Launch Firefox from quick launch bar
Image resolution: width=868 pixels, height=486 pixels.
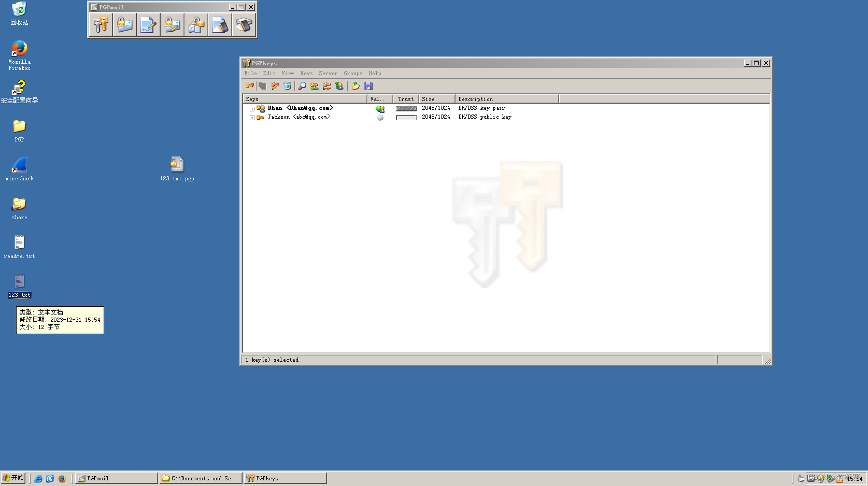point(62,479)
